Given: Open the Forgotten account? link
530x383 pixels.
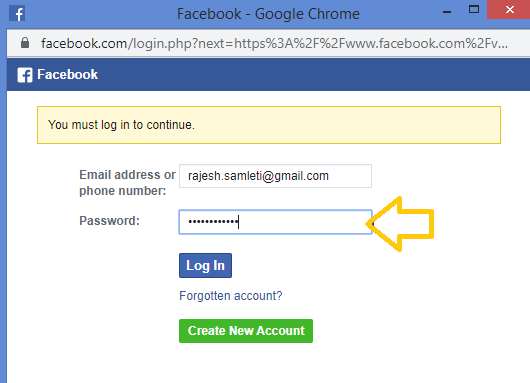Looking at the screenshot, I should pyautogui.click(x=231, y=296).
